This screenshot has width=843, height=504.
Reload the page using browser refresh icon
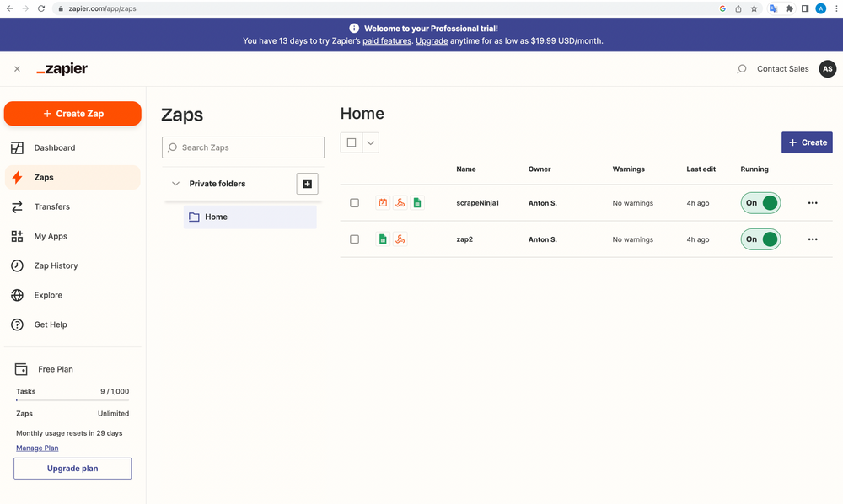tap(41, 8)
